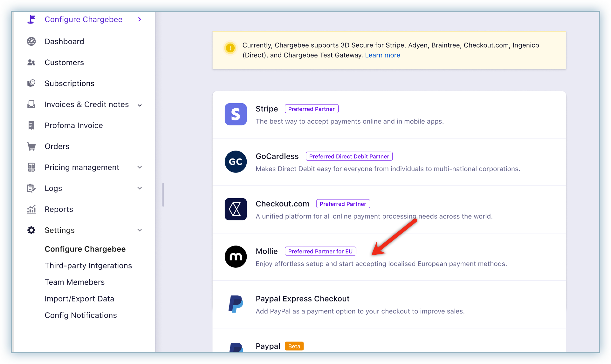
Task: Expand the Logs menu chevron
Action: (x=140, y=188)
